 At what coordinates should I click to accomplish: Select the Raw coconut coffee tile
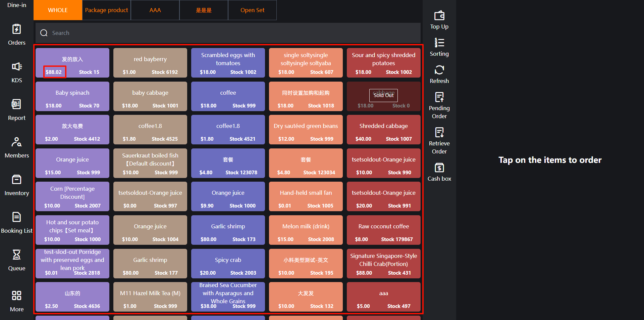click(383, 230)
